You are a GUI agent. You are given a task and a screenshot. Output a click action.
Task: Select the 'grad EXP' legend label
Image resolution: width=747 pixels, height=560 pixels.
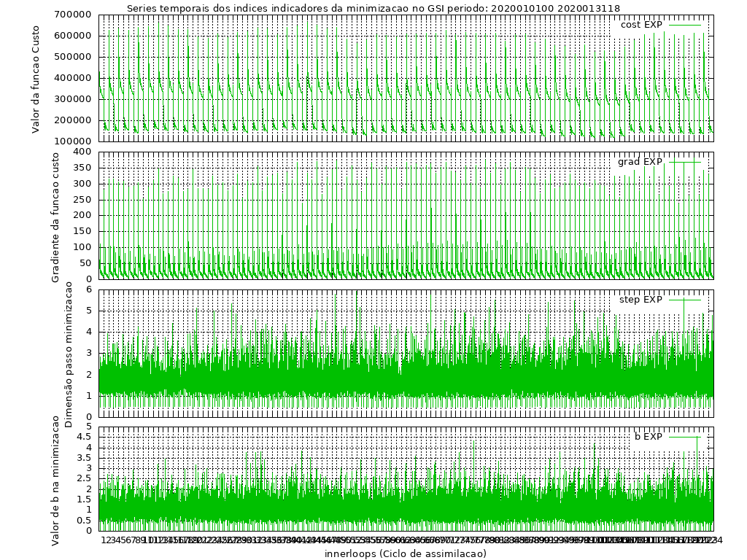click(640, 162)
